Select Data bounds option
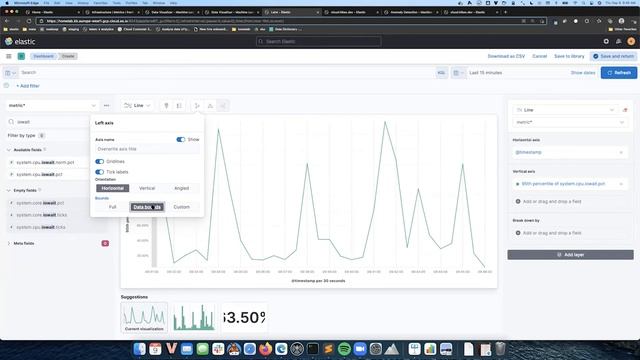 click(147, 207)
